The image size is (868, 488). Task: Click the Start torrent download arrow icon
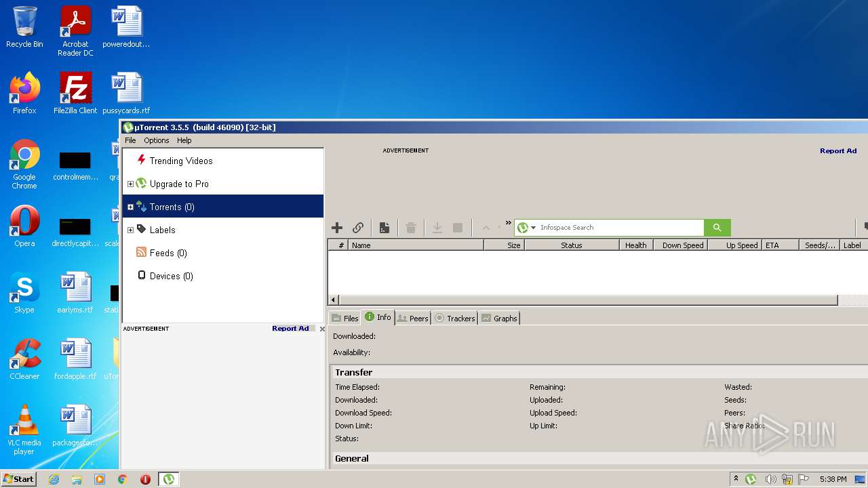[x=437, y=228]
